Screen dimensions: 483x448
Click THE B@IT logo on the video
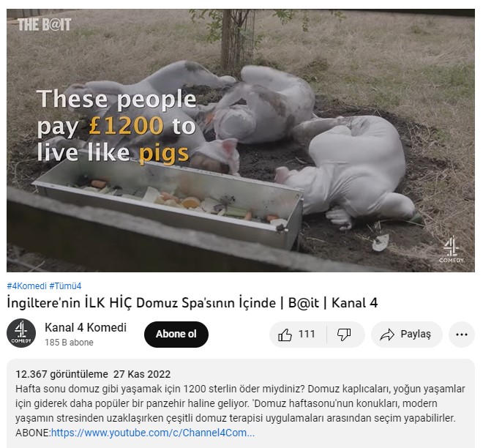click(45, 24)
